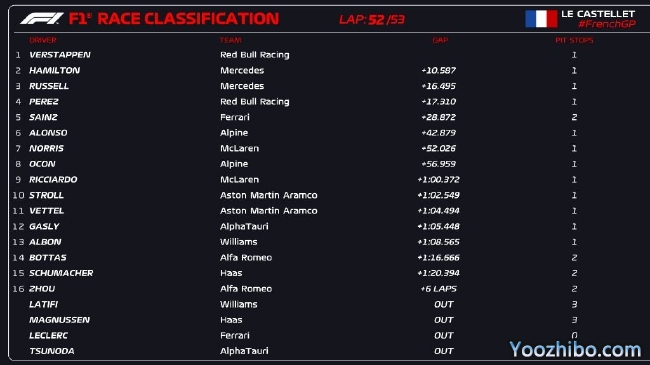The width and height of the screenshot is (650, 365).
Task: Click the F1 logo icon
Action: 42,19
